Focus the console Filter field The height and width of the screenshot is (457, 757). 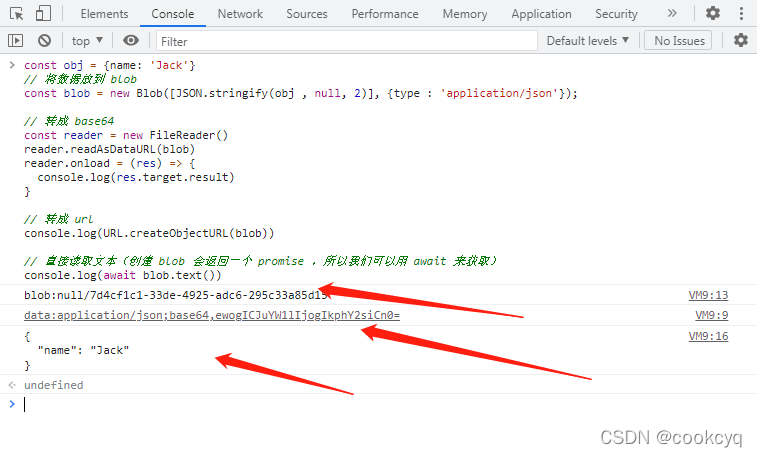pyautogui.click(x=346, y=41)
